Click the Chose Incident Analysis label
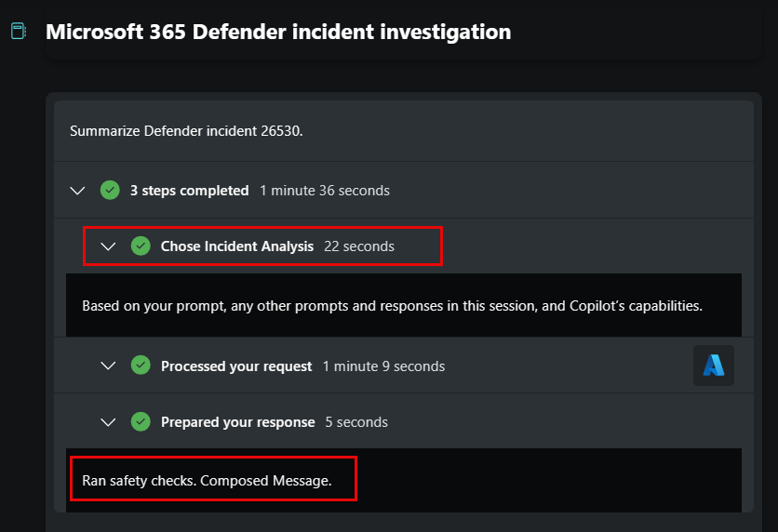 (237, 246)
